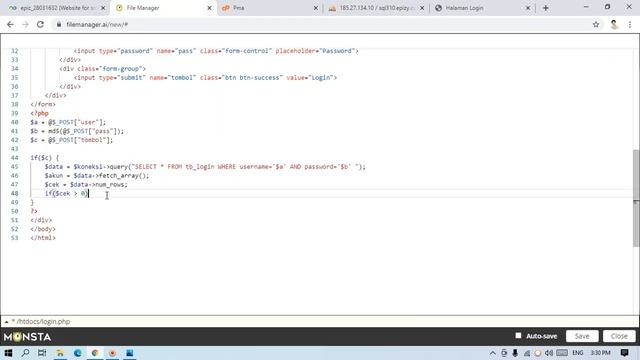Open the 185.27.134.10 phpMyAdmin tab
The height and width of the screenshot is (360, 640).
pyautogui.click(x=376, y=8)
